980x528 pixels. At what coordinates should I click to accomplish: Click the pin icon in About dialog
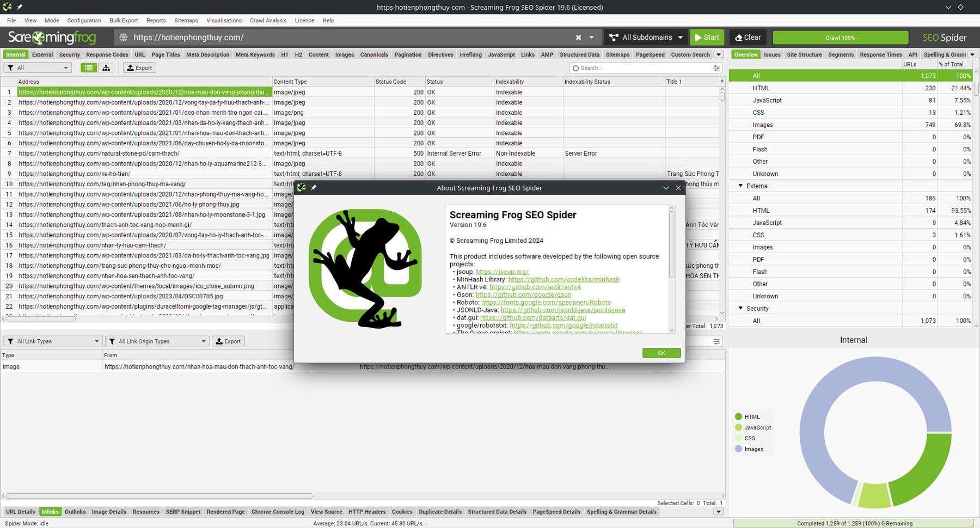click(314, 188)
